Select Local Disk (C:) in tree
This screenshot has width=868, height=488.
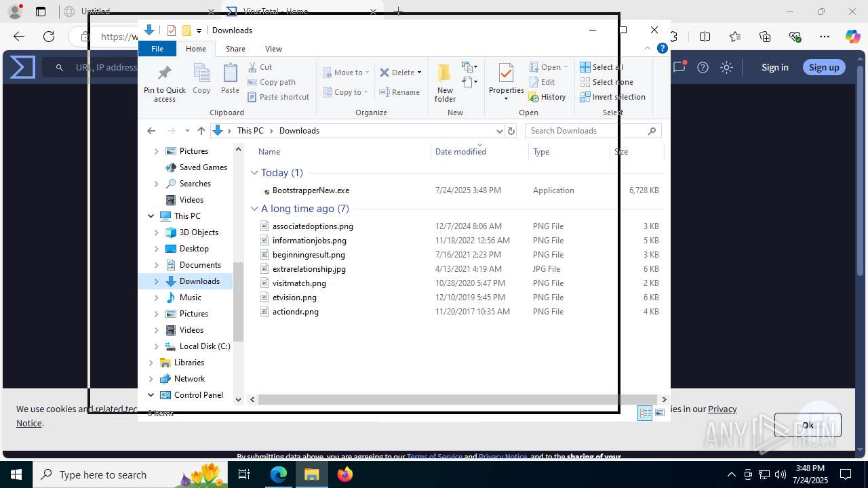click(205, 346)
